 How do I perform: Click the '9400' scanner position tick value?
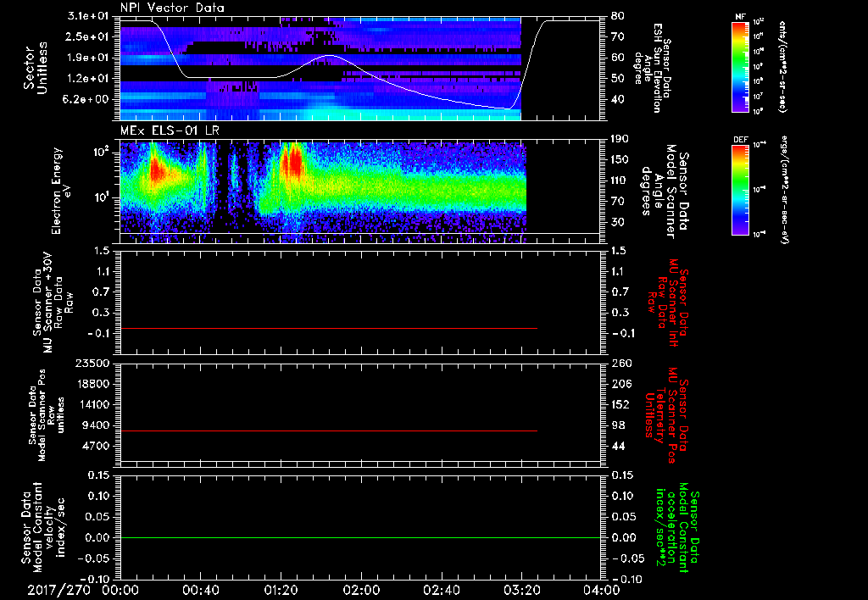pos(96,425)
